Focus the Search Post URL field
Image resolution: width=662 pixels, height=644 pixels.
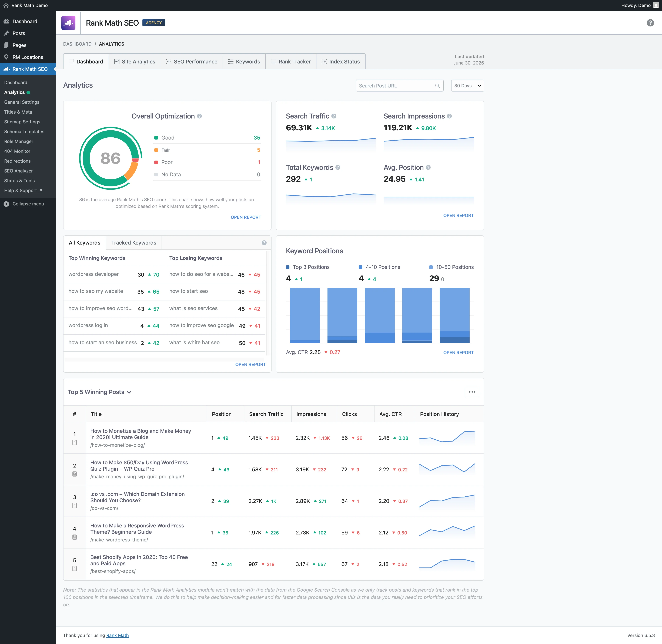pyautogui.click(x=399, y=86)
